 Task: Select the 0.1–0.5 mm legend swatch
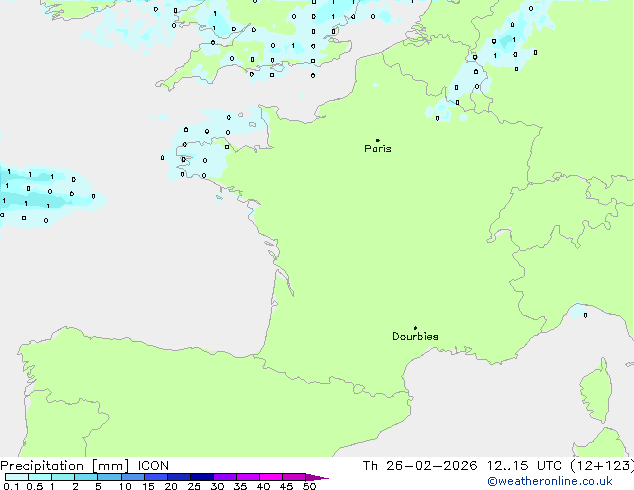(17, 477)
